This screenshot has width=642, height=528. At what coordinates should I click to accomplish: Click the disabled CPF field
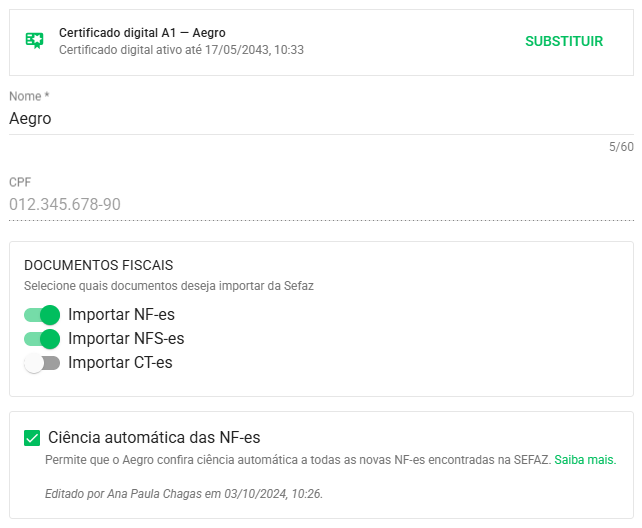pos(321,204)
